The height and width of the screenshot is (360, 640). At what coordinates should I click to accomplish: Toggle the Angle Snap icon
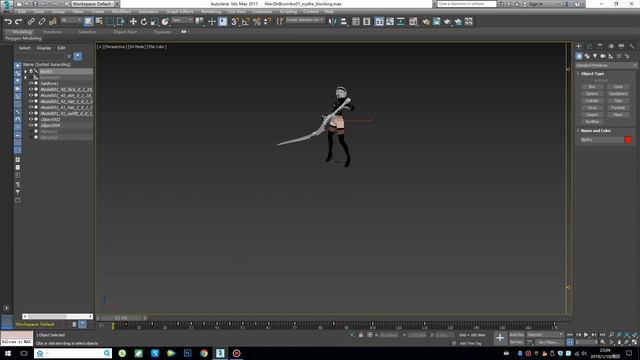click(x=246, y=22)
